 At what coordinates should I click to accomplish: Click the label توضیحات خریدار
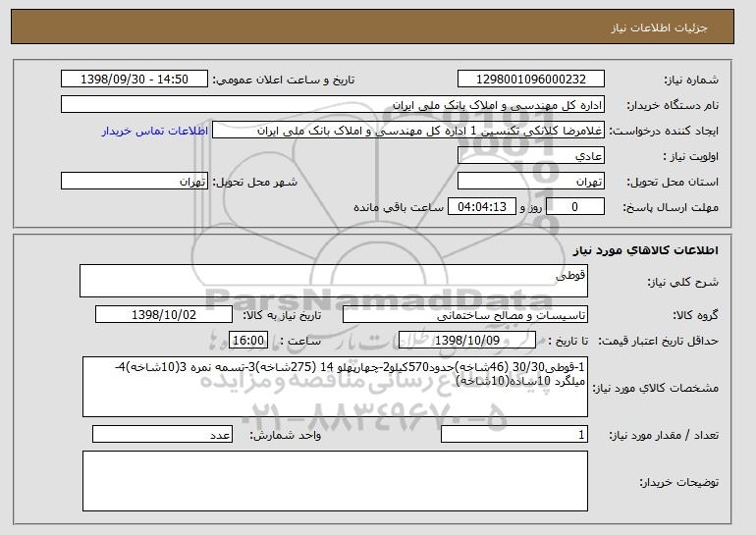[x=678, y=482]
